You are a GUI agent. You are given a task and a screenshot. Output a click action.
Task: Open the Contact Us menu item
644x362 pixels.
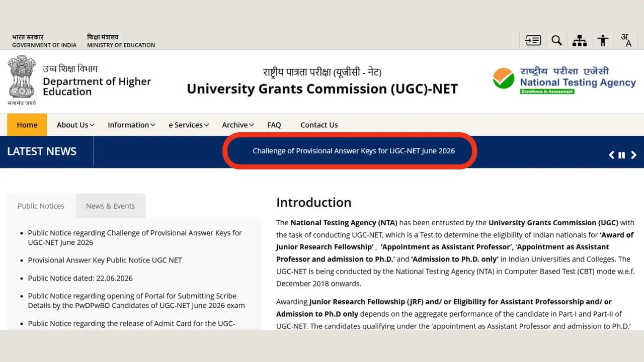pyautogui.click(x=319, y=125)
